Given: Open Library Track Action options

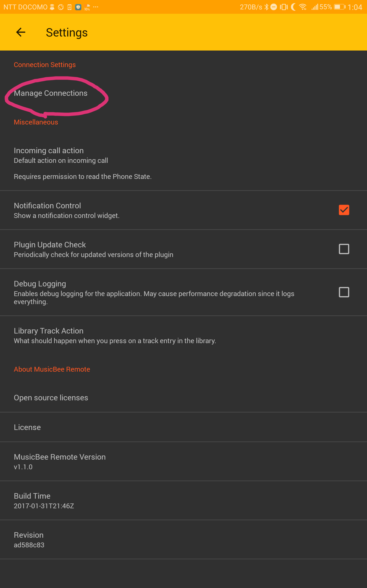Looking at the screenshot, I should click(183, 335).
